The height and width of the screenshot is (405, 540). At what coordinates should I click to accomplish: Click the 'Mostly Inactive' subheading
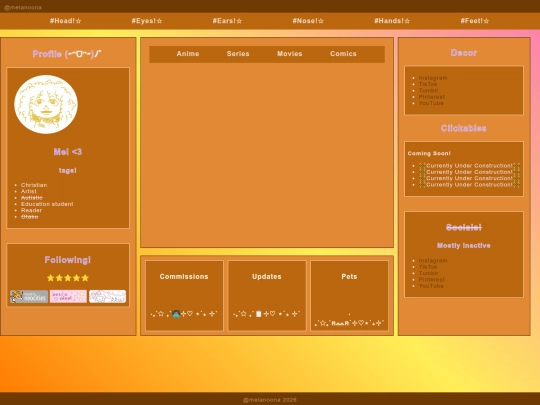click(x=464, y=246)
